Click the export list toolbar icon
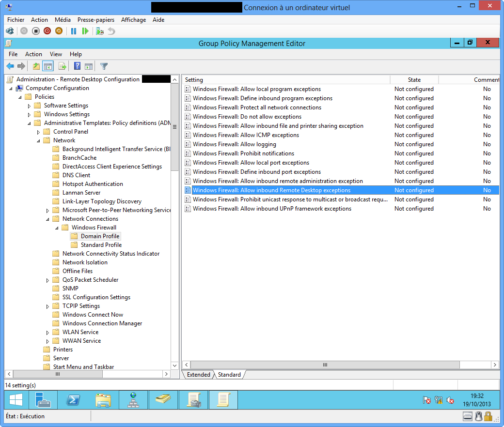Viewport: 504px width, 427px height. (63, 66)
